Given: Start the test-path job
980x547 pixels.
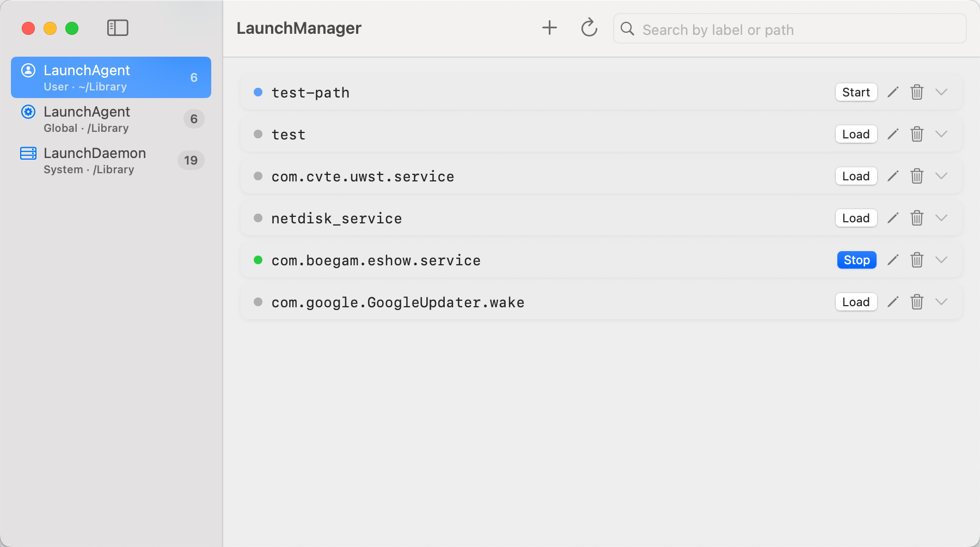Looking at the screenshot, I should pos(856,92).
